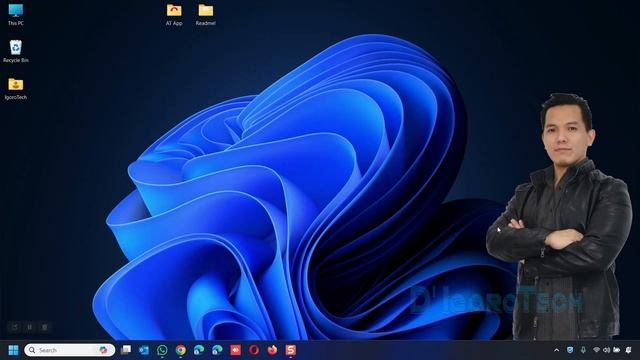Open the second Edge icon beside red recorder
This screenshot has width=640, height=360.
pos(217,350)
